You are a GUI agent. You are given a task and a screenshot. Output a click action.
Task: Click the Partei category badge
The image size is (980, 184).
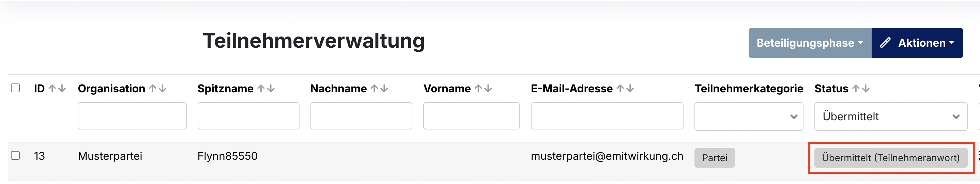(x=714, y=158)
